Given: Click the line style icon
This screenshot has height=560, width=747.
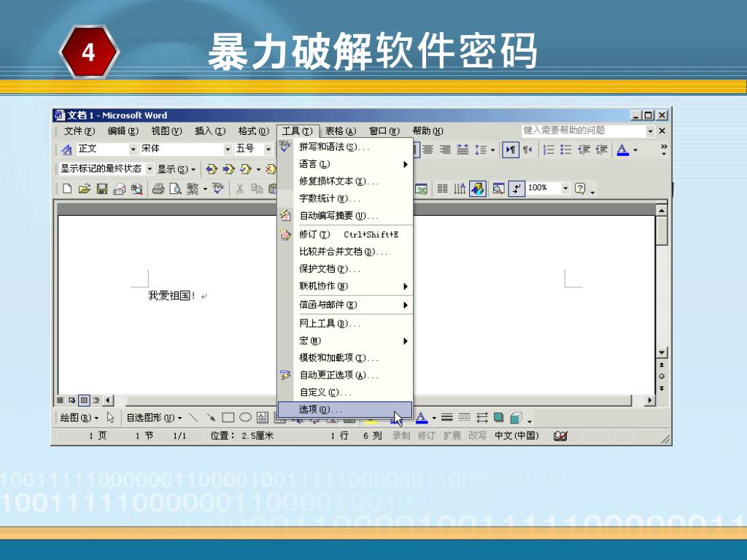Looking at the screenshot, I should coord(447,418).
